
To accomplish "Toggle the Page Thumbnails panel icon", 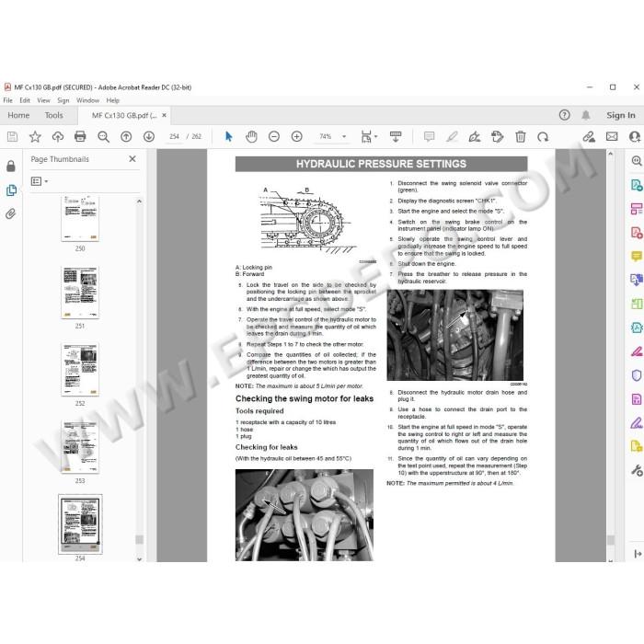I will tap(11, 190).
